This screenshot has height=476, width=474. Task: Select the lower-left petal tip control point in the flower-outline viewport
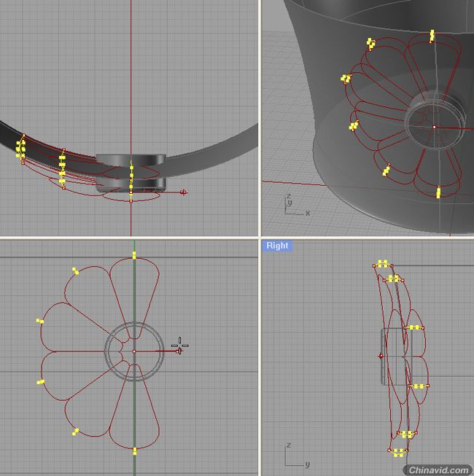(x=75, y=432)
